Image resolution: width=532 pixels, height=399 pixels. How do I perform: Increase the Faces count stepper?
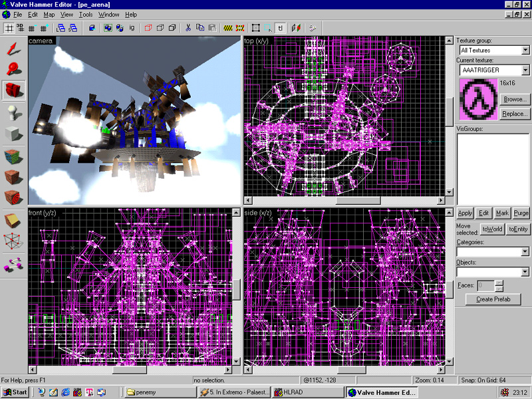(499, 283)
